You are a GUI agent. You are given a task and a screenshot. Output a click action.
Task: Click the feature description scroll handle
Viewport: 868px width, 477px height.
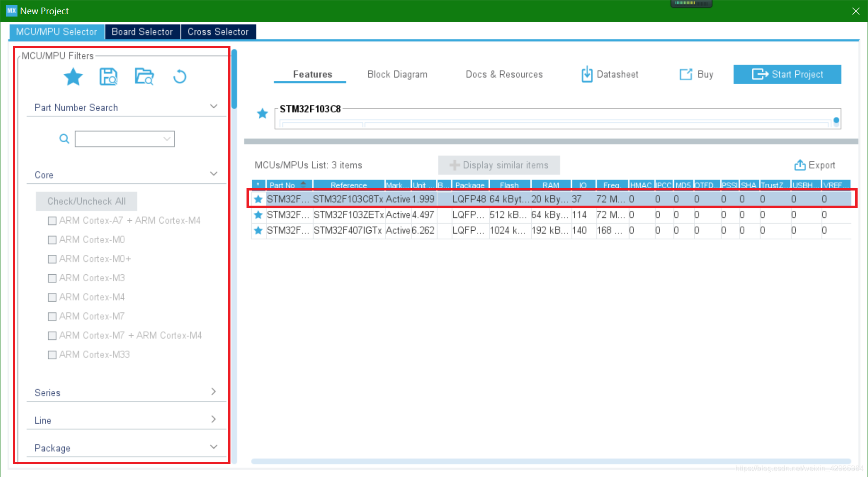pos(836,121)
